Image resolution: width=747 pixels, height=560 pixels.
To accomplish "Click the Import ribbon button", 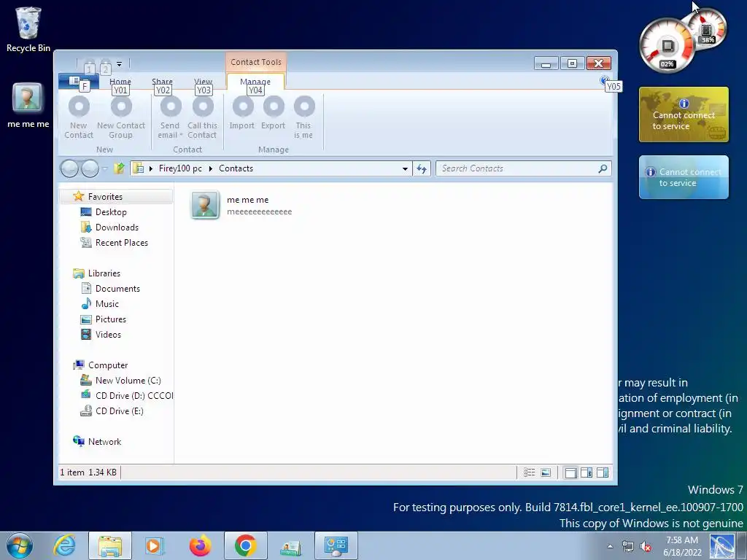I will tap(242, 114).
